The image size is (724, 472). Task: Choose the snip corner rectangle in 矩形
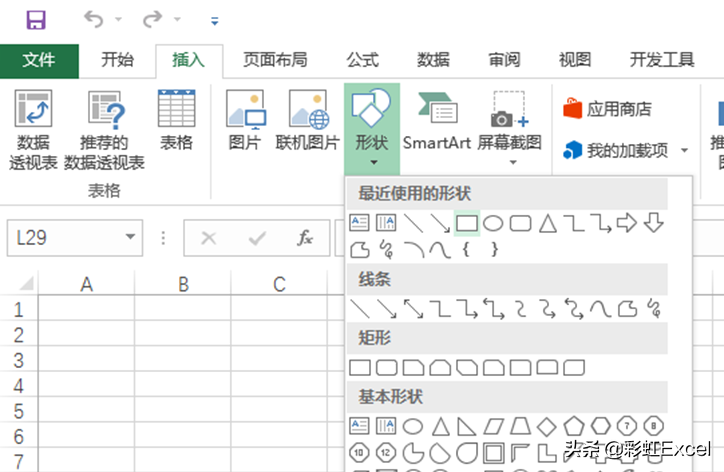point(413,368)
